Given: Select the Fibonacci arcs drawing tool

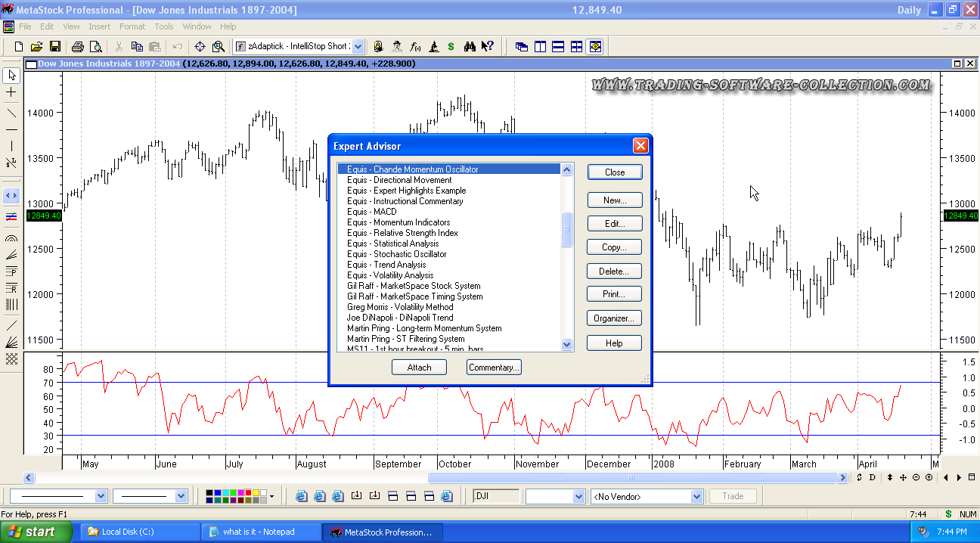Looking at the screenshot, I should 11,237.
